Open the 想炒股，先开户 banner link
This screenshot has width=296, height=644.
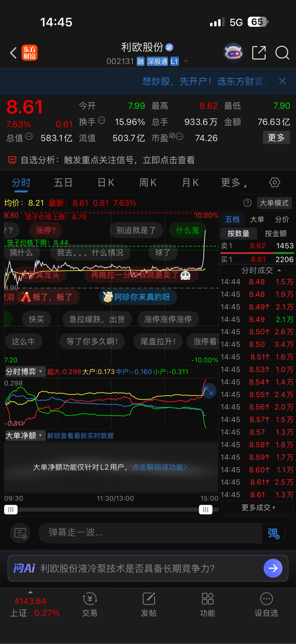click(204, 81)
